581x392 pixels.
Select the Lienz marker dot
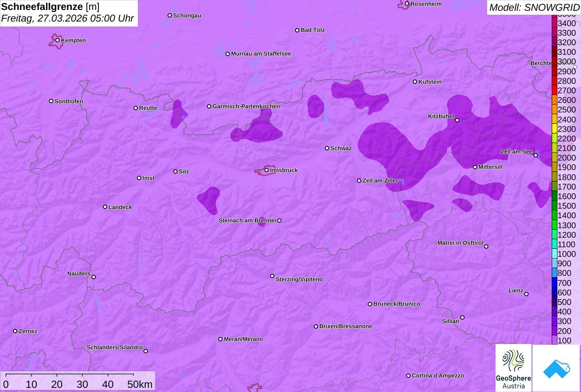coord(526,294)
